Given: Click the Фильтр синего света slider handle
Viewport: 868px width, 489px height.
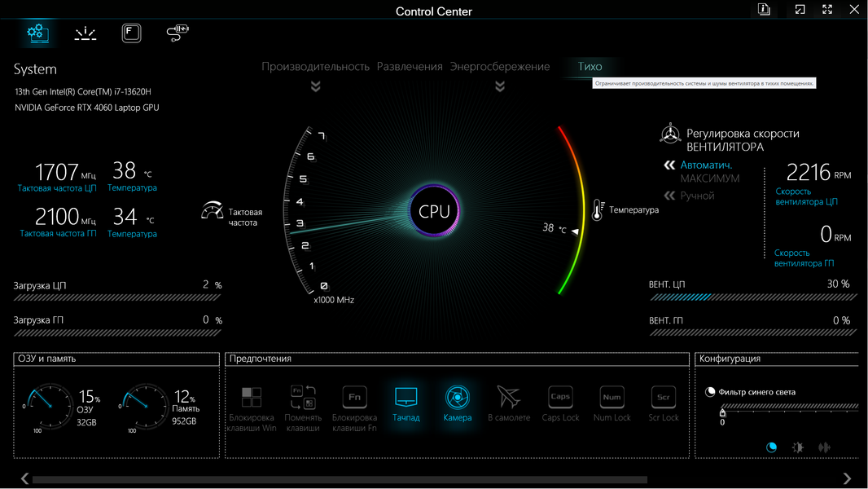Looking at the screenshot, I should (x=722, y=412).
